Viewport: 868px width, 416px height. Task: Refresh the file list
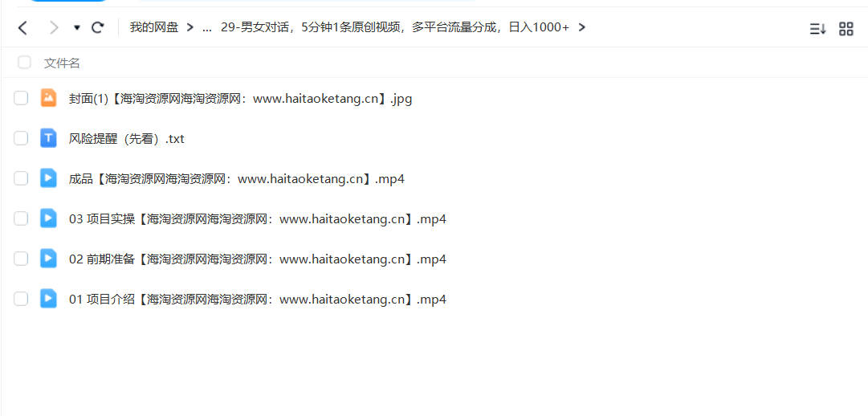(x=98, y=27)
